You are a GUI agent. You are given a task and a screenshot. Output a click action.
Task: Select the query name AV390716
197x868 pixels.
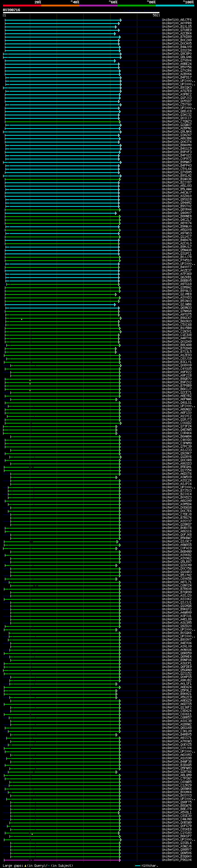pos(11,10)
